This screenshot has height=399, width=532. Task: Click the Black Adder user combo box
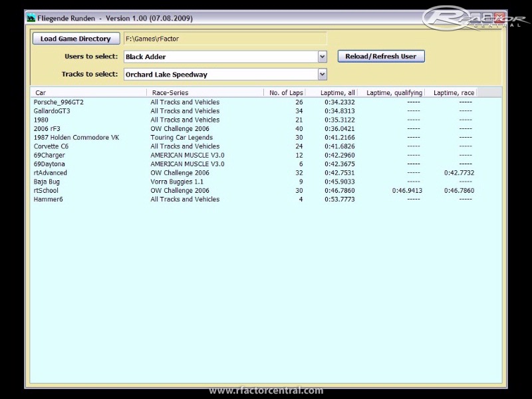coord(220,57)
